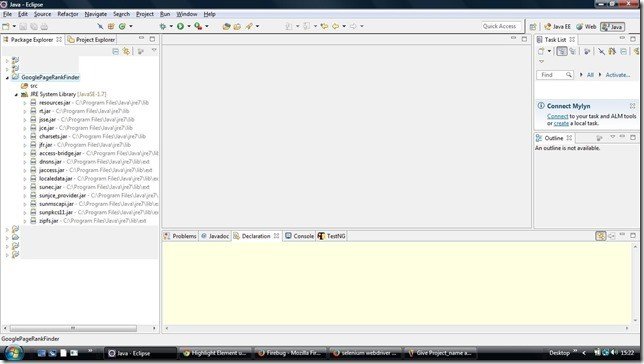Click the Open Type icon

pos(226,26)
